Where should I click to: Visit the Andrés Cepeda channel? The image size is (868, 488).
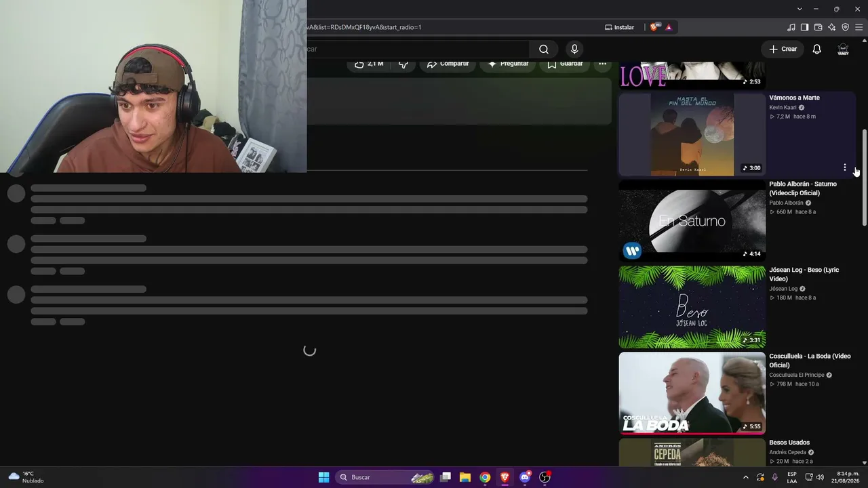(787, 452)
